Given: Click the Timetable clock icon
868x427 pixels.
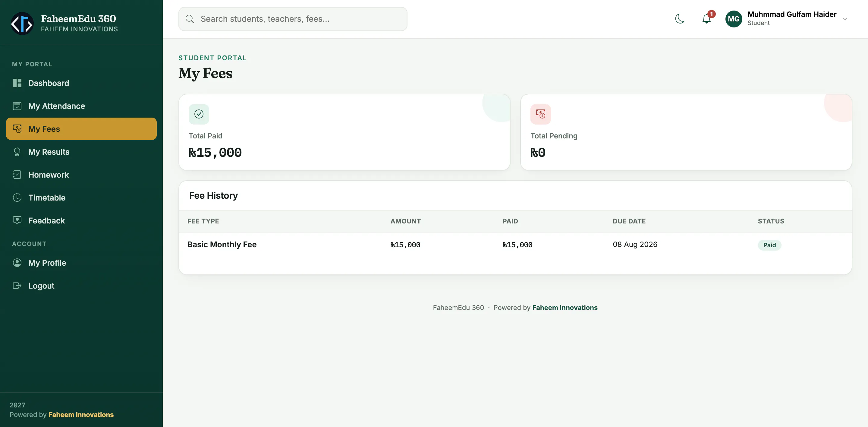Looking at the screenshot, I should 17,198.
